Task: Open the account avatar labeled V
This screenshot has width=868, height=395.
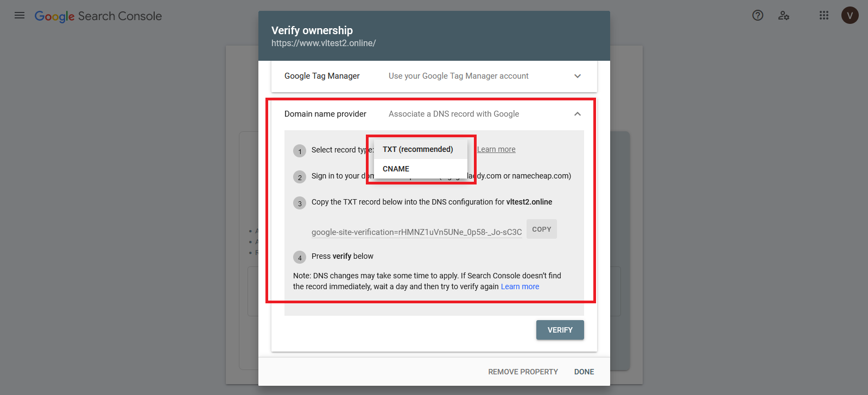Action: point(850,15)
